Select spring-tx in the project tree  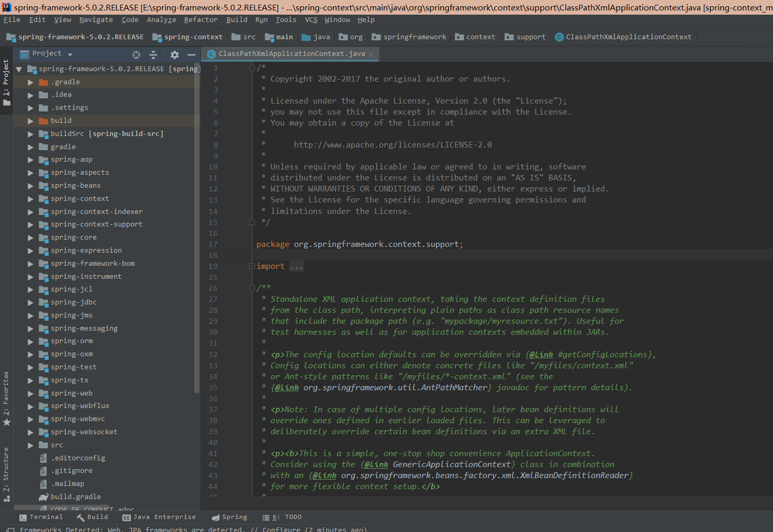click(69, 380)
